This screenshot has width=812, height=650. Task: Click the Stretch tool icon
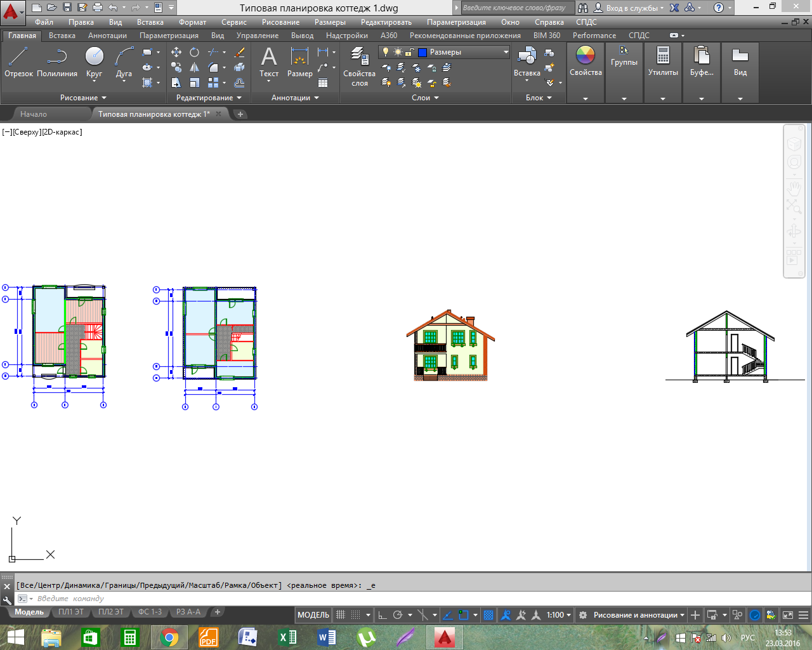point(176,83)
